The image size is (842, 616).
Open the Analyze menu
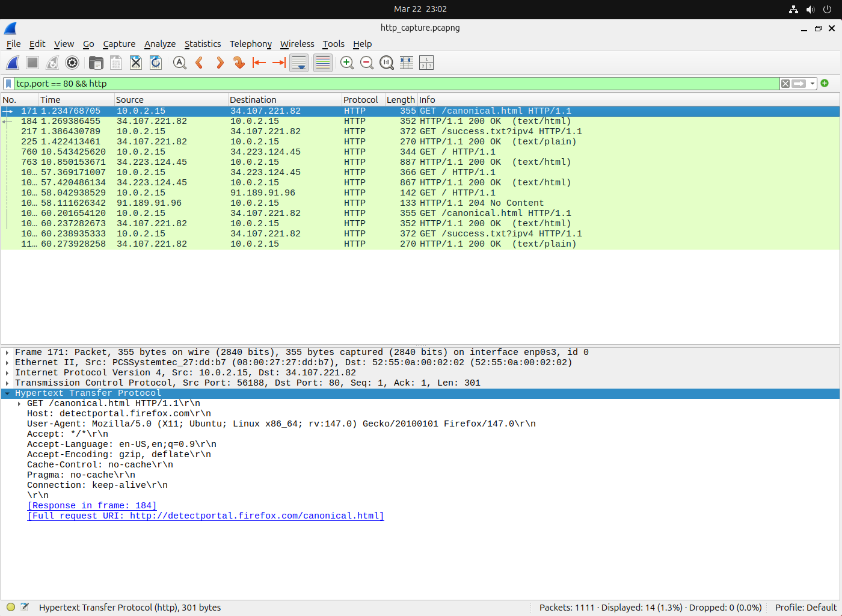pos(160,44)
